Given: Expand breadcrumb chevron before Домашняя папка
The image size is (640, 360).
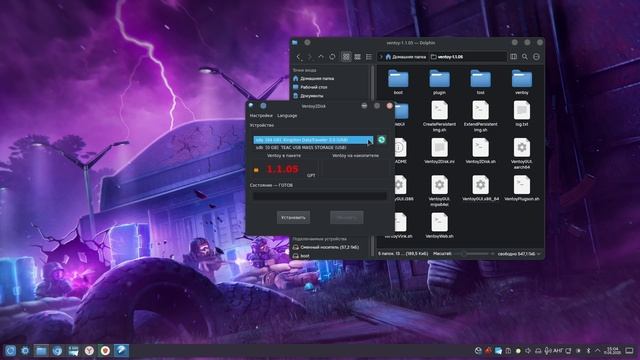Looking at the screenshot, I should click(381, 57).
